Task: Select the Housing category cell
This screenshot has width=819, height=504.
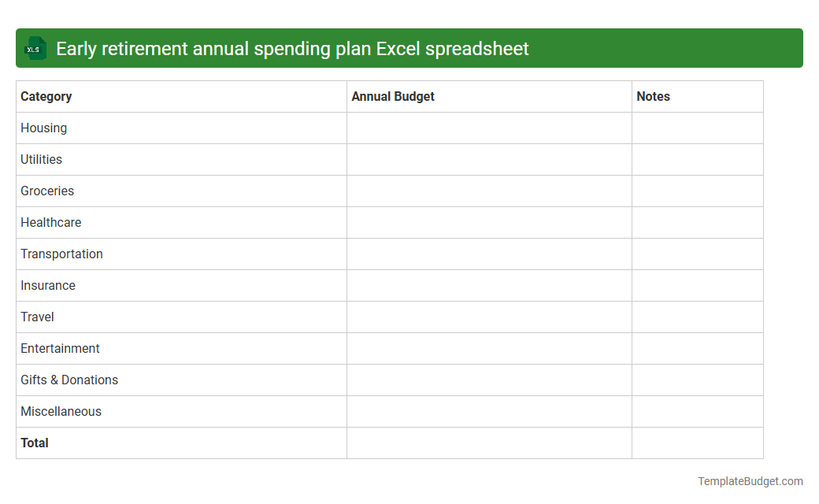Action: click(43, 128)
